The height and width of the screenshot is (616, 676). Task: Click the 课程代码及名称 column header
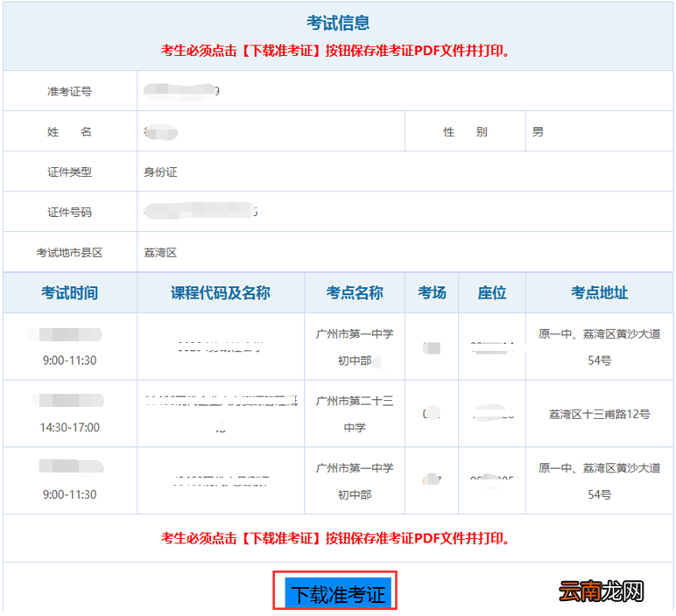pos(221,293)
